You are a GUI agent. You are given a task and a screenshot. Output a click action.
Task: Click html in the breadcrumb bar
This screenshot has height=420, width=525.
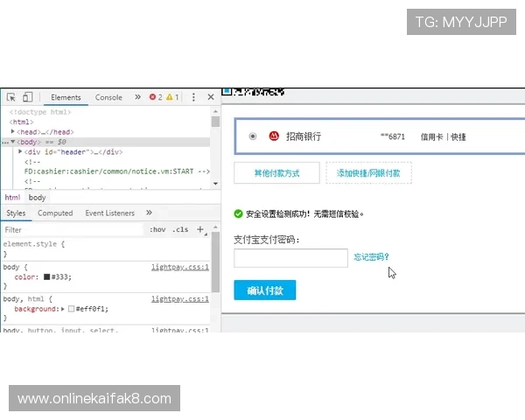[x=12, y=198]
